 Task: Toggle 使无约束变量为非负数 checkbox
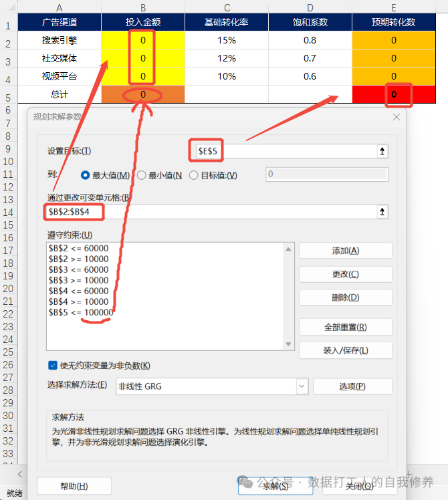pos(53,366)
